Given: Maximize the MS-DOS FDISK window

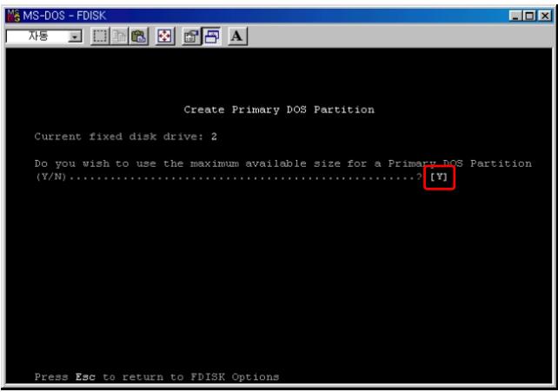Looking at the screenshot, I should [529, 16].
